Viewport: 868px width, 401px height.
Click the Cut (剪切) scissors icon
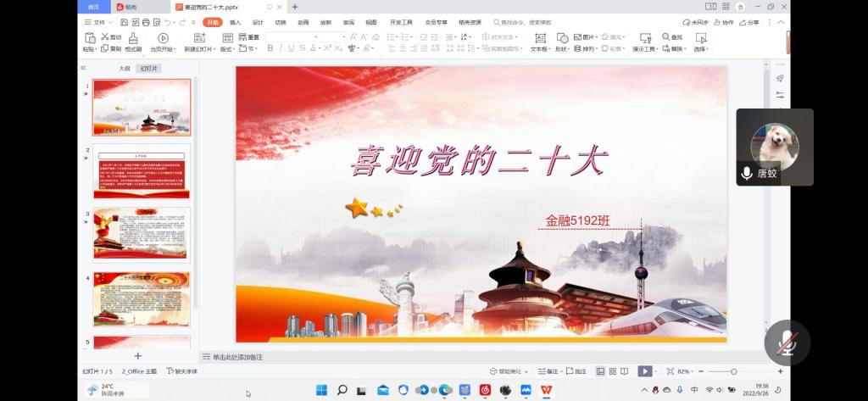(105, 37)
